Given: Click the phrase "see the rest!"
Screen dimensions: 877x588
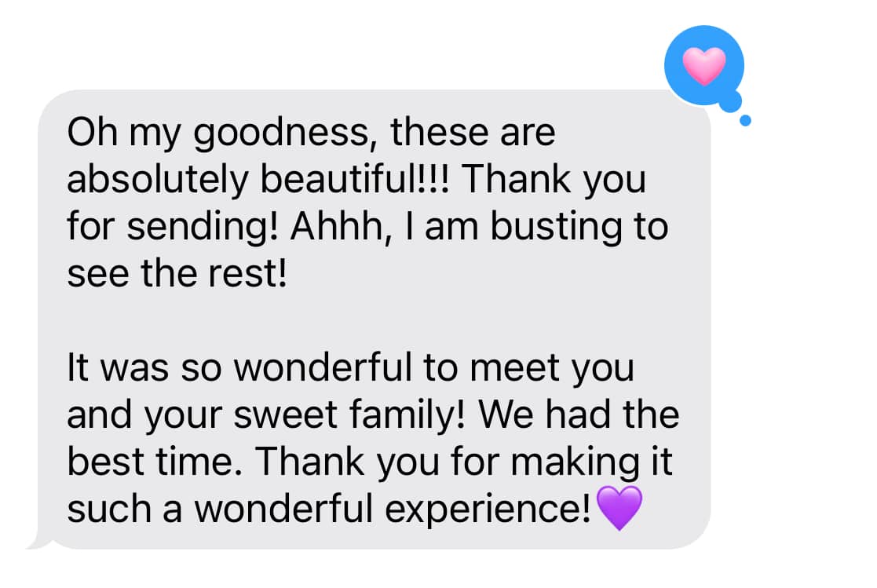Looking at the screenshot, I should click(177, 274).
